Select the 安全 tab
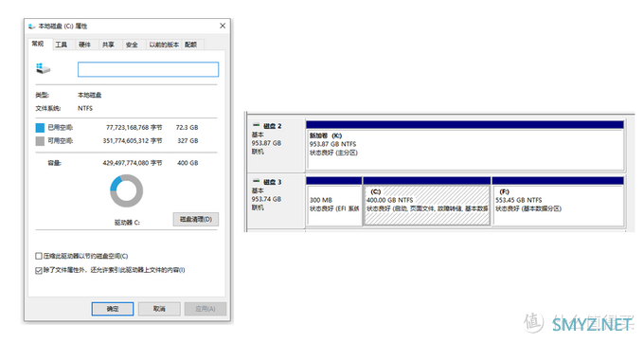This screenshot has height=343, width=644. pos(132,45)
